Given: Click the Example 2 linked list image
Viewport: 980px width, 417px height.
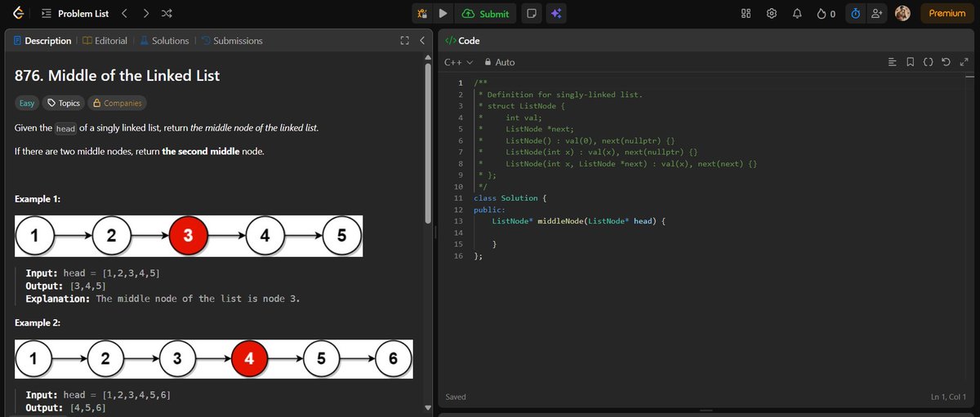Looking at the screenshot, I should tap(214, 358).
